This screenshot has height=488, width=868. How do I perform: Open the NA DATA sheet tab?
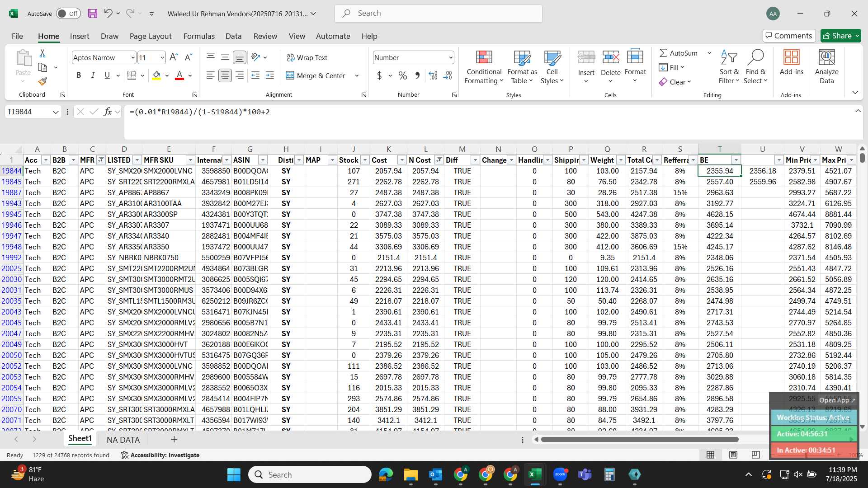123,440
